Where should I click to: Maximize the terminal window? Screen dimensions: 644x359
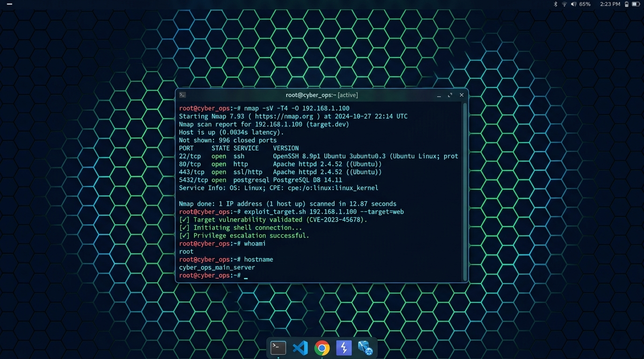[450, 95]
